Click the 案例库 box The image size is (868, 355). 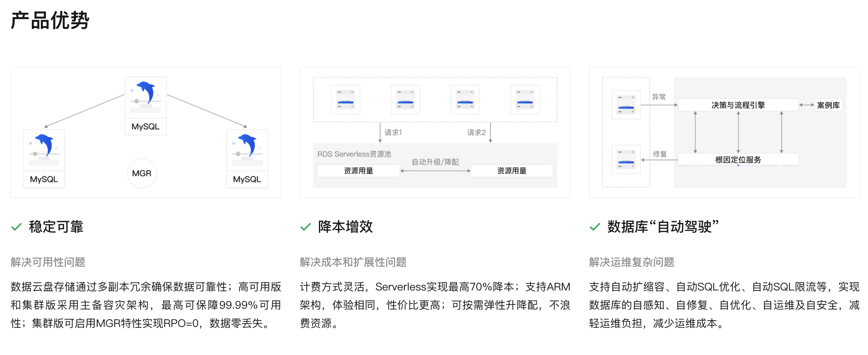828,105
